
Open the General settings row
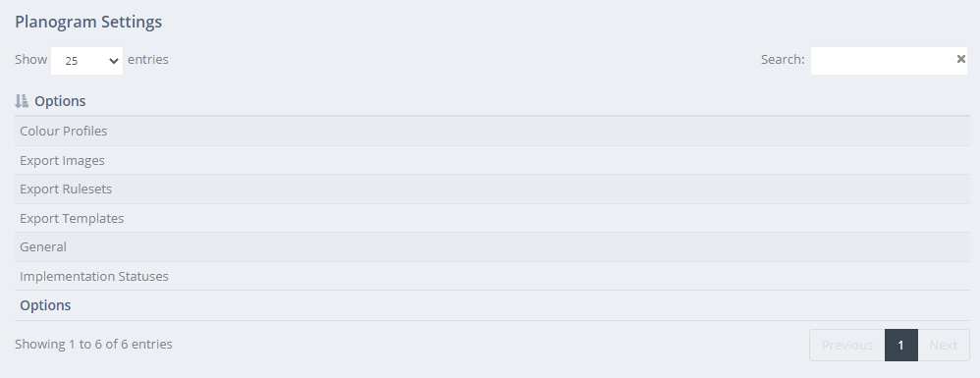pos(493,247)
